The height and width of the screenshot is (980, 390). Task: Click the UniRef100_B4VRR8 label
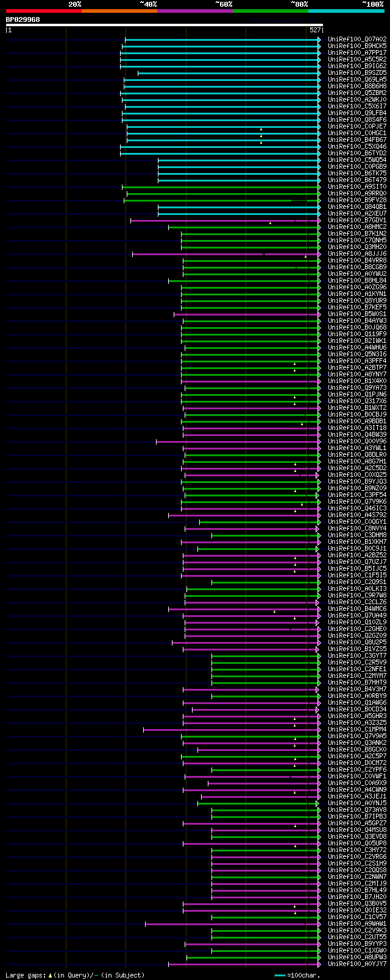click(357, 261)
